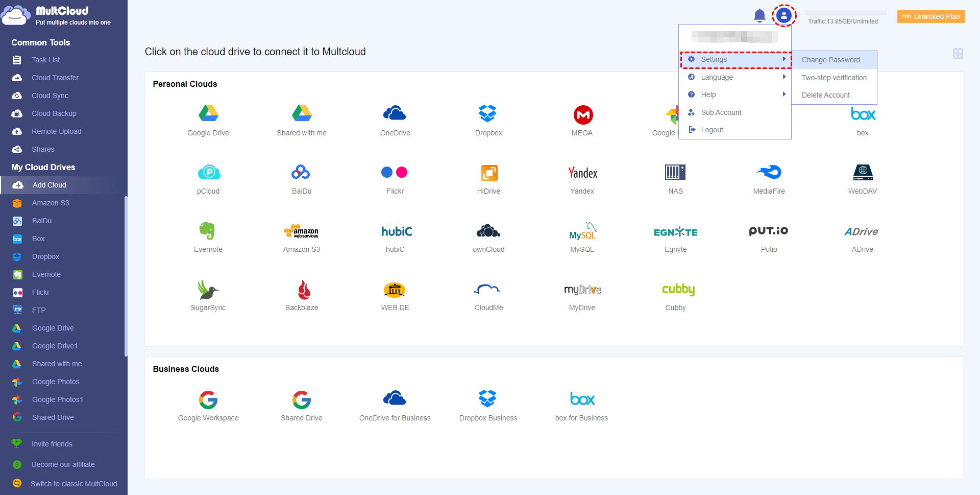Add box for Business cloud
Viewport: 980px width, 495px height.
click(582, 399)
